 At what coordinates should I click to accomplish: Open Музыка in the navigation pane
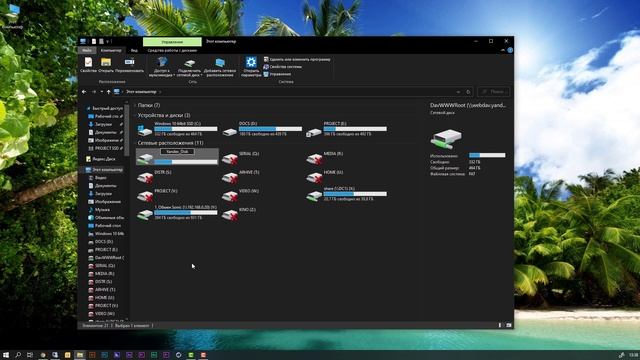[99, 210]
